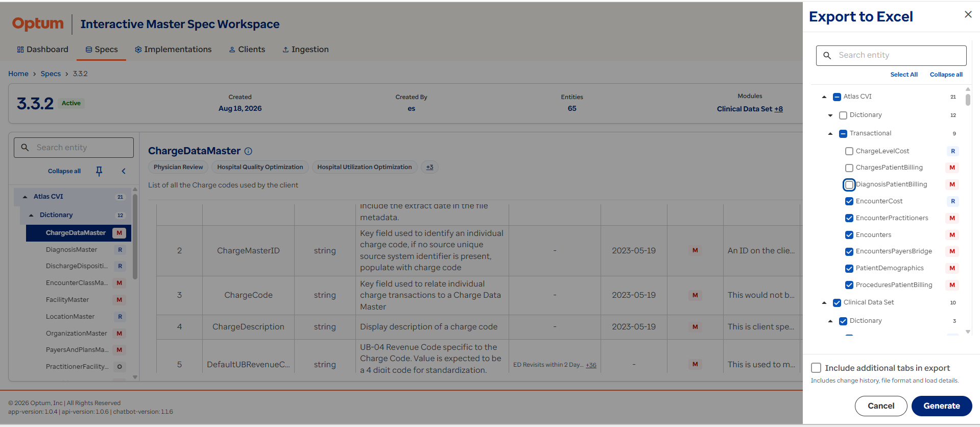
Task: Open the Implementations tab
Action: (x=173, y=50)
